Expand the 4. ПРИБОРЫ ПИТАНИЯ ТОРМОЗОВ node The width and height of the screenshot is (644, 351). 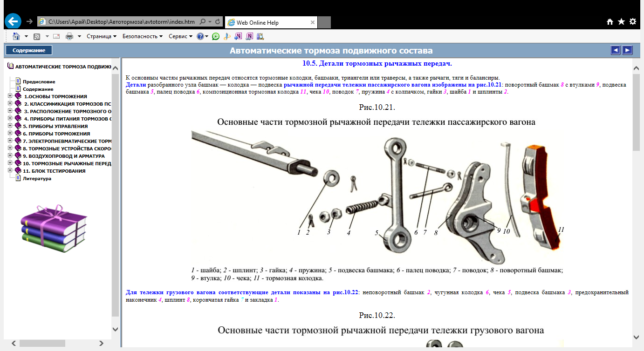coord(10,119)
